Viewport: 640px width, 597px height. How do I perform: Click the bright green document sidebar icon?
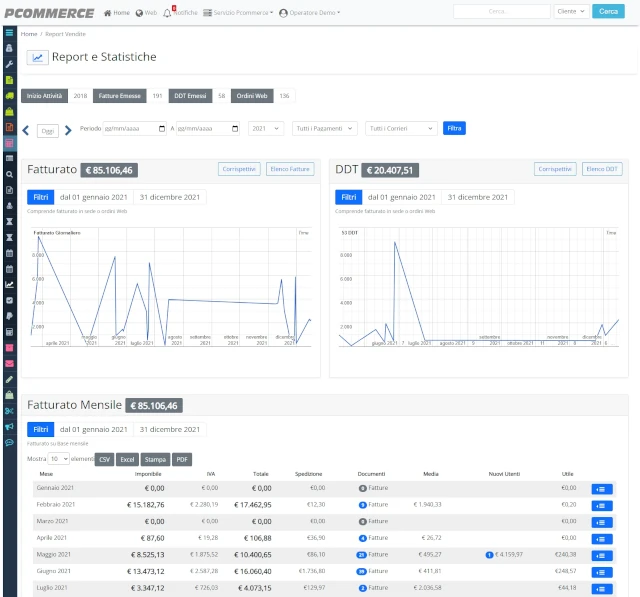(9, 80)
